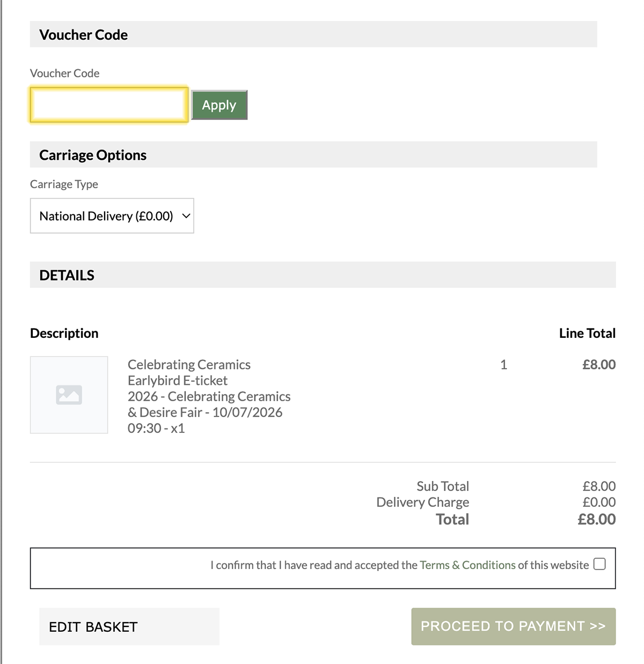Open the Carriage Type dropdown
This screenshot has width=644, height=664.
[112, 216]
